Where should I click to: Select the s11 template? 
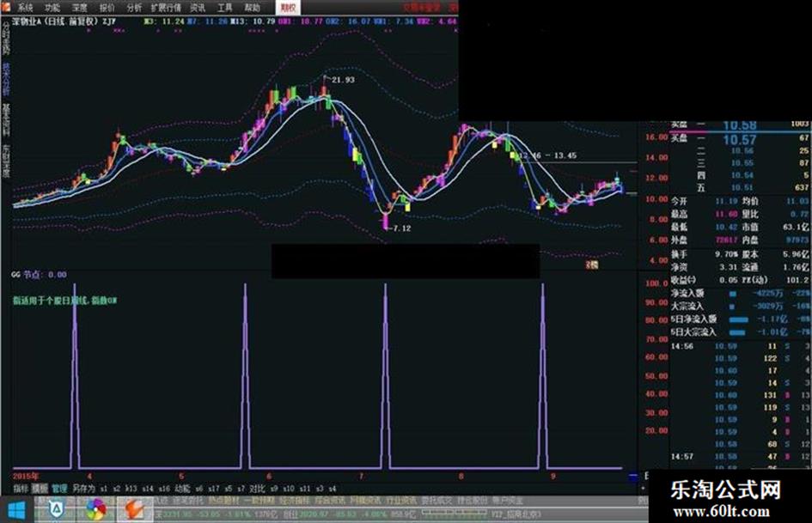click(305, 489)
